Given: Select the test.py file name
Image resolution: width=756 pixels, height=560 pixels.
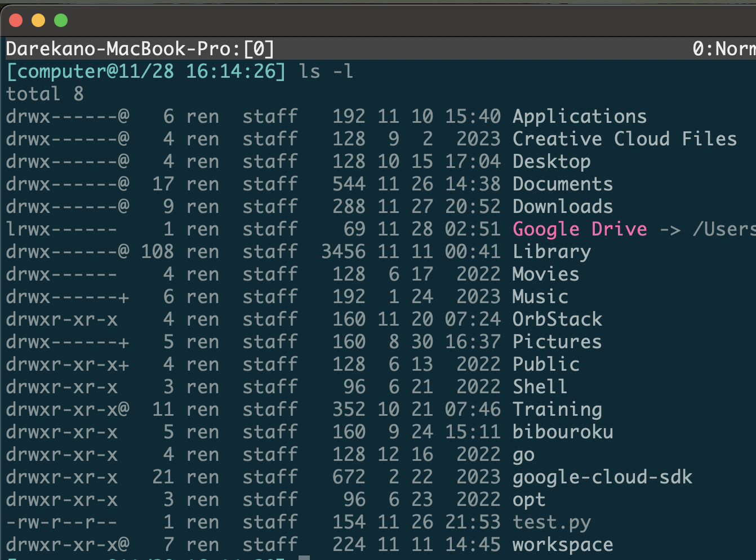Looking at the screenshot, I should (x=551, y=522).
